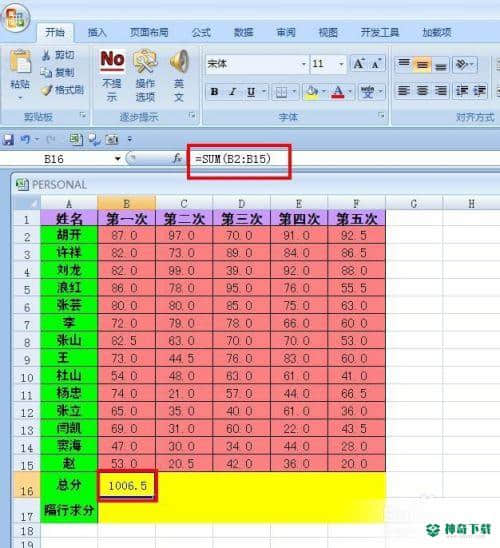
Task: Open the font size 11 dropdown
Action: 341,64
